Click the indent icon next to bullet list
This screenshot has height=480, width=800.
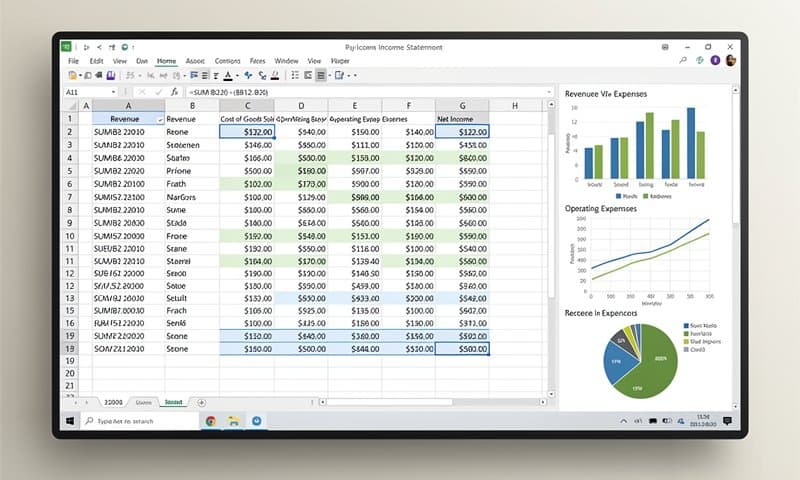click(308, 75)
